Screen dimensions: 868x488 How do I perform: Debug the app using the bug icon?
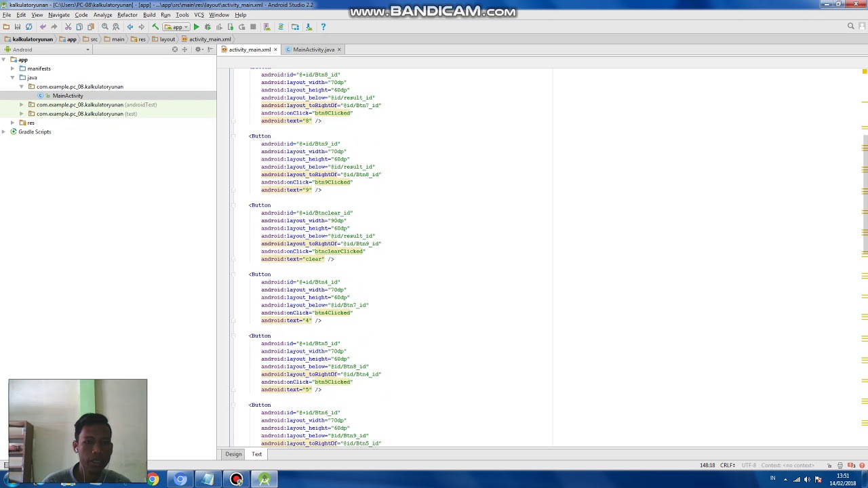click(208, 27)
